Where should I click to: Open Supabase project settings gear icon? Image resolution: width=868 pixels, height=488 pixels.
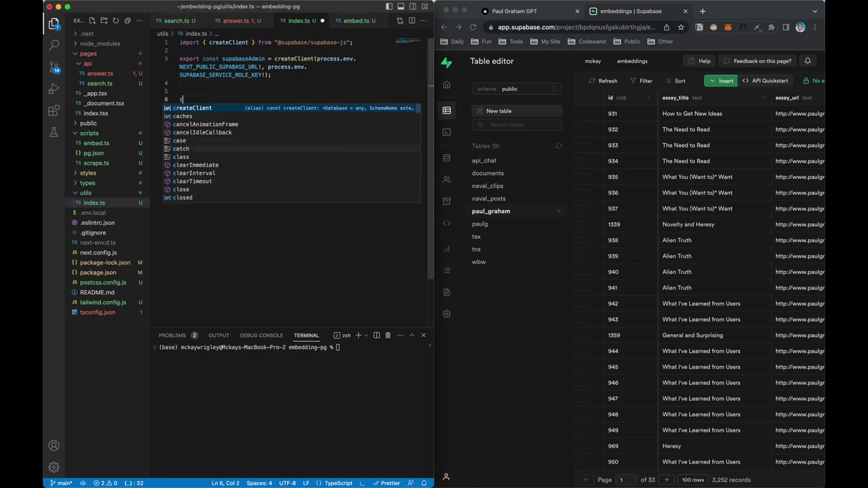click(x=446, y=314)
